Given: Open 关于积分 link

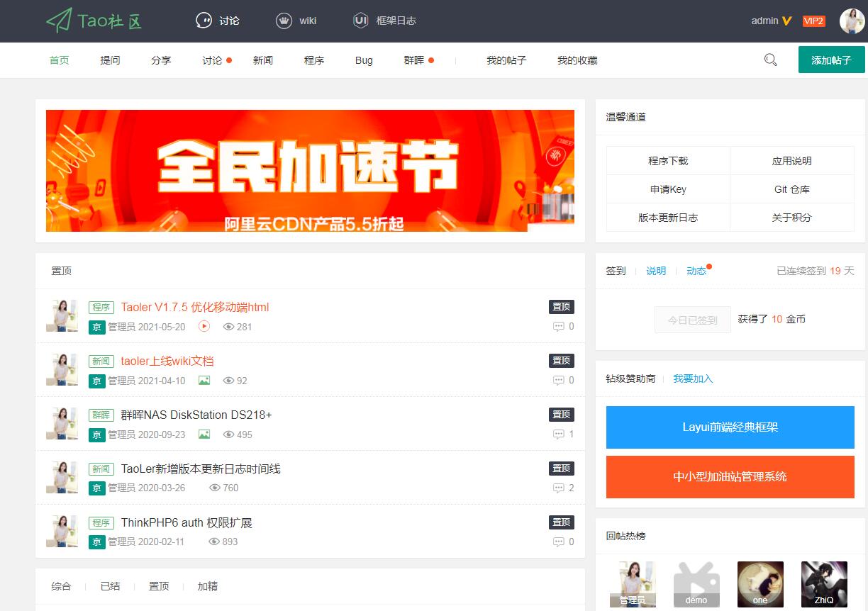Looking at the screenshot, I should click(792, 218).
